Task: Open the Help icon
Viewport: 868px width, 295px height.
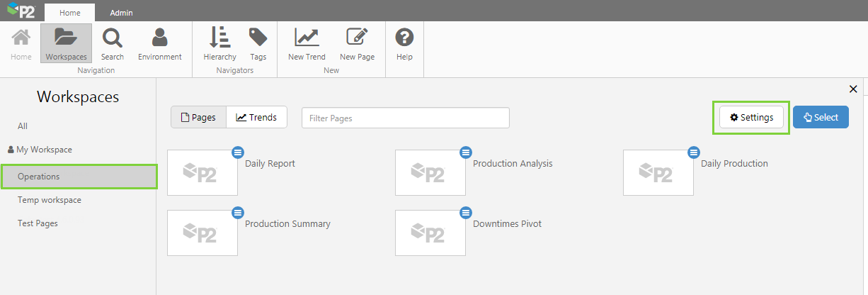Action: pos(404,43)
